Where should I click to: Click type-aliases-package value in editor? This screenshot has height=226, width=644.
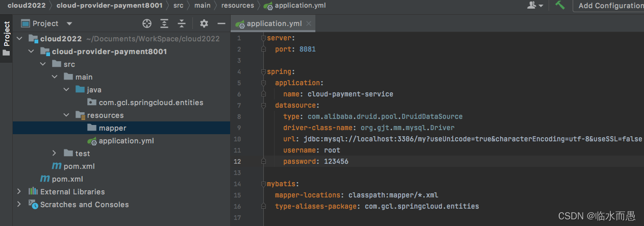[422, 206]
